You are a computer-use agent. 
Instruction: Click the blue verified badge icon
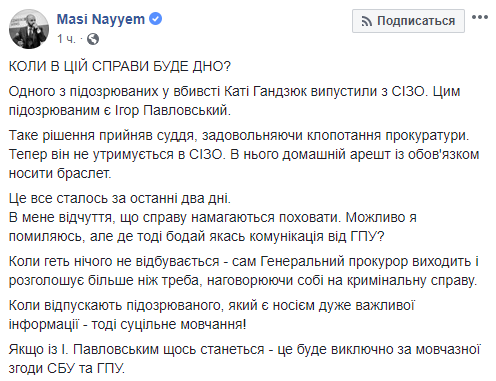155,19
